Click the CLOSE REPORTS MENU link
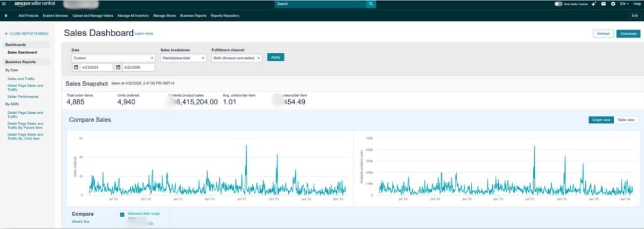This screenshot has height=229, width=644. tap(28, 34)
